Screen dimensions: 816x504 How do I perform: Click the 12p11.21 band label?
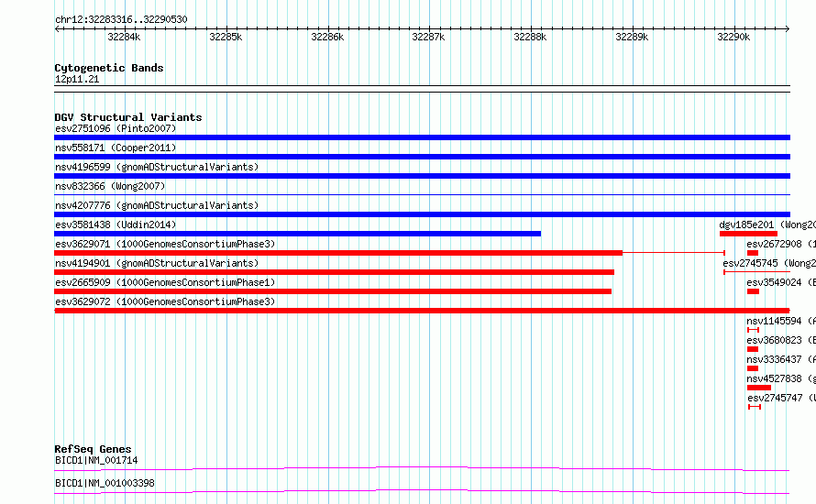click(x=77, y=79)
